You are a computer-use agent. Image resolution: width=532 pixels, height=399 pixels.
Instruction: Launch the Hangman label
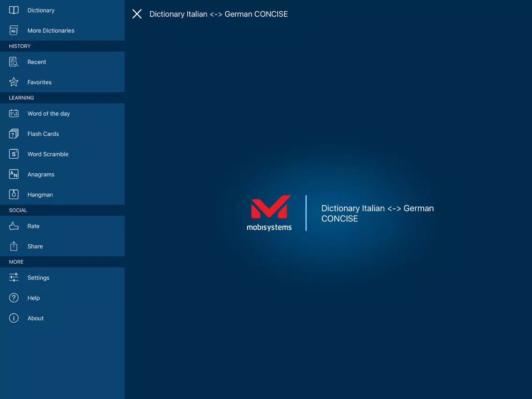[40, 195]
